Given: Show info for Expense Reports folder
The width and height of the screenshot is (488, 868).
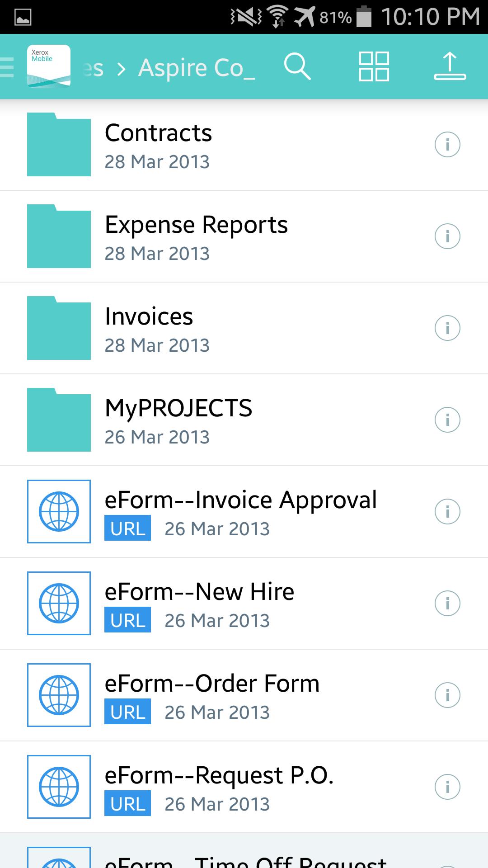Looking at the screenshot, I should pos(447,236).
